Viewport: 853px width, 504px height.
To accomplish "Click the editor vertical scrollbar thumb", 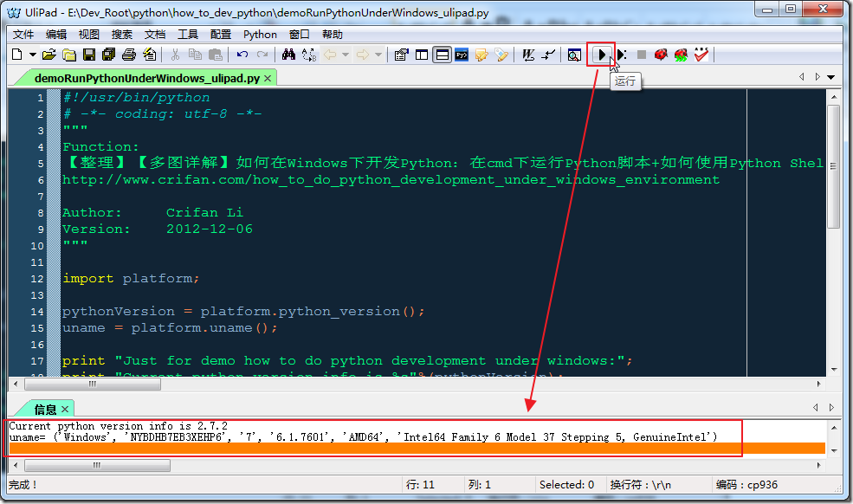I will (x=833, y=167).
